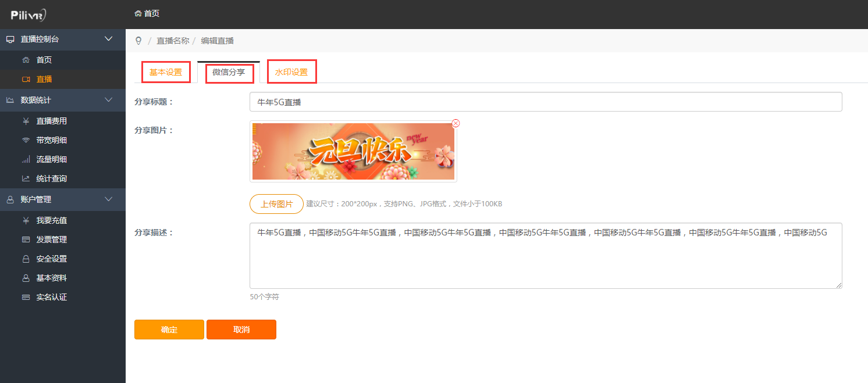Click the 上传图片 upload button
This screenshot has width=868, height=383.
276,204
